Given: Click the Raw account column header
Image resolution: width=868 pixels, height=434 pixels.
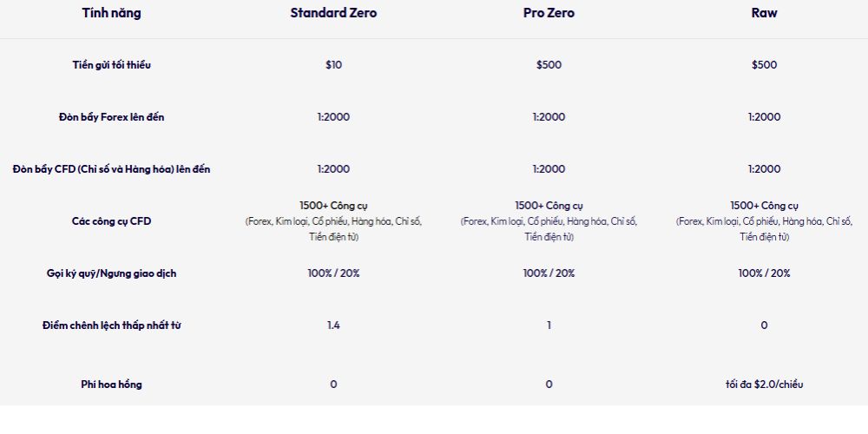Looking at the screenshot, I should pyautogui.click(x=764, y=13).
